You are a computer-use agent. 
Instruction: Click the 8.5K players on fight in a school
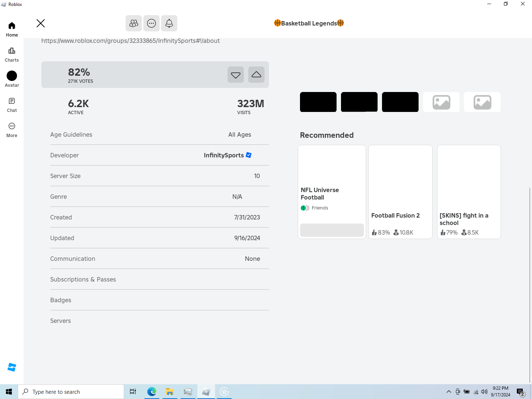tap(470, 232)
